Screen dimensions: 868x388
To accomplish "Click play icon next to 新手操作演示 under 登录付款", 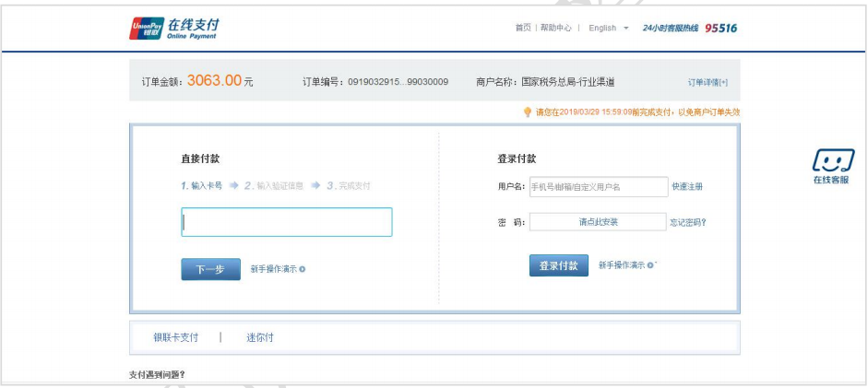I will pos(650,265).
